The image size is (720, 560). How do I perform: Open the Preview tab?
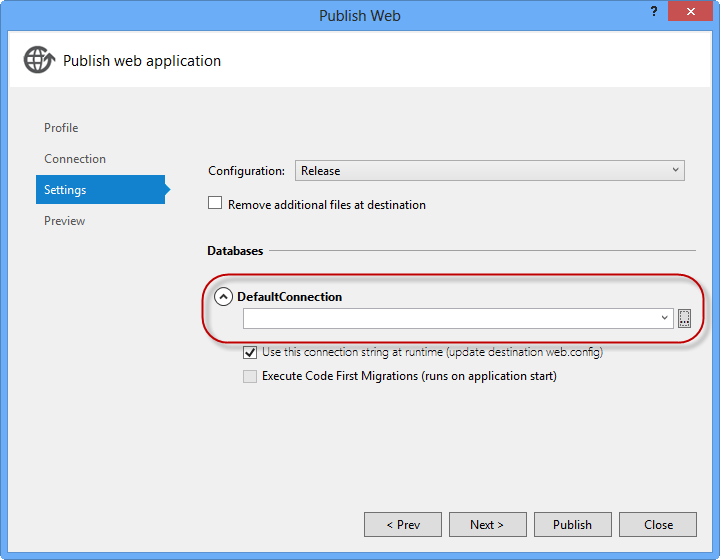coord(64,221)
